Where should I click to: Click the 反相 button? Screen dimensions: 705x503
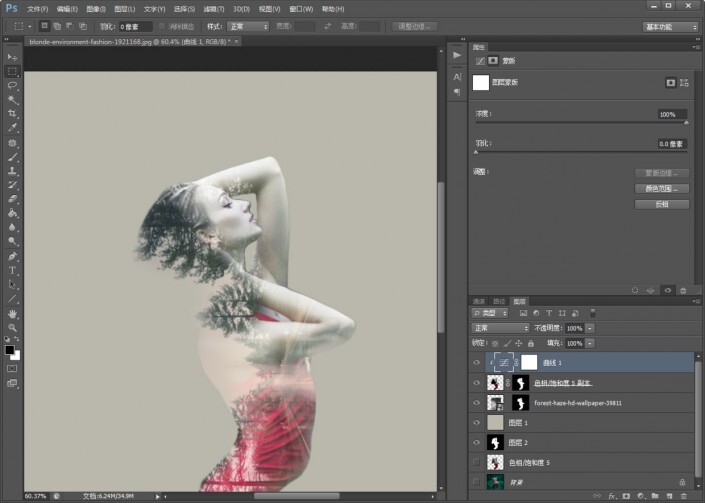(661, 204)
